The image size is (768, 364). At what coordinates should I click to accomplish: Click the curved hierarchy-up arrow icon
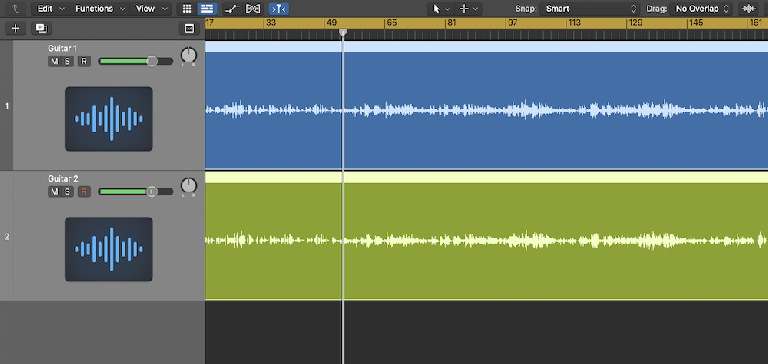click(x=16, y=8)
